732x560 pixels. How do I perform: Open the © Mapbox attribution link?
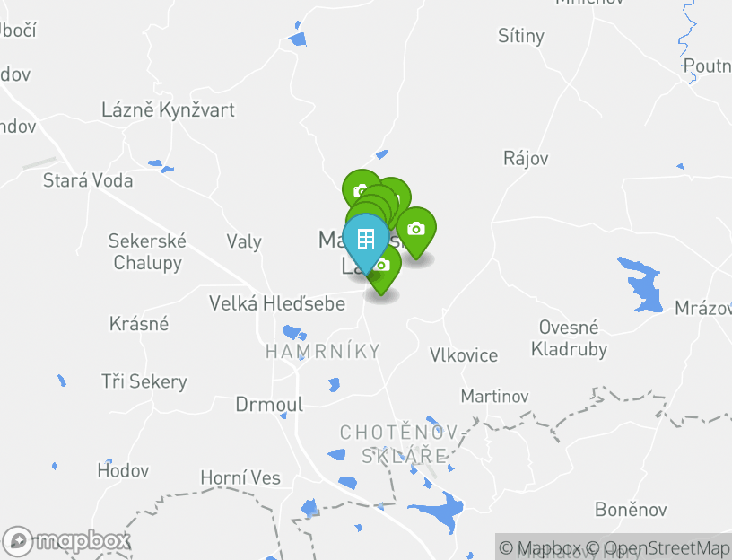(x=540, y=547)
